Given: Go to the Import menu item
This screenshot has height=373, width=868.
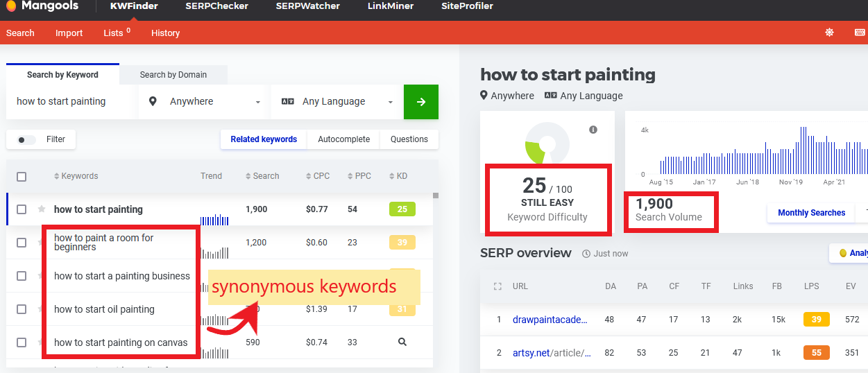Looking at the screenshot, I should [x=69, y=33].
